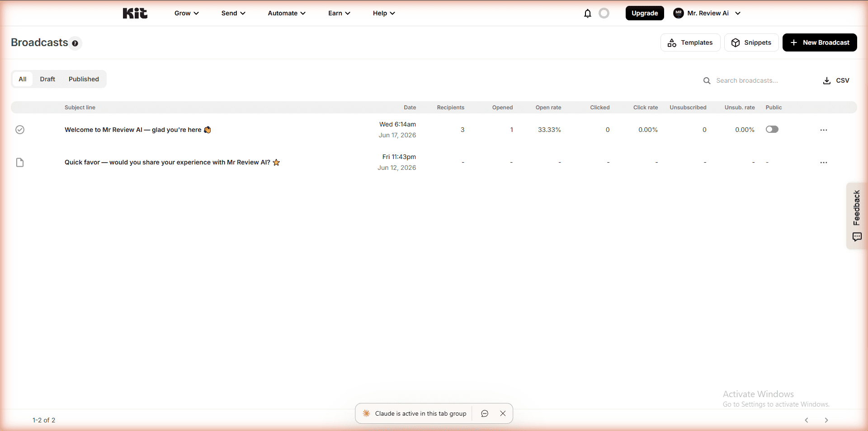Screen dimensions: 868x431
Task: Click the Opened column header
Action: click(502, 108)
